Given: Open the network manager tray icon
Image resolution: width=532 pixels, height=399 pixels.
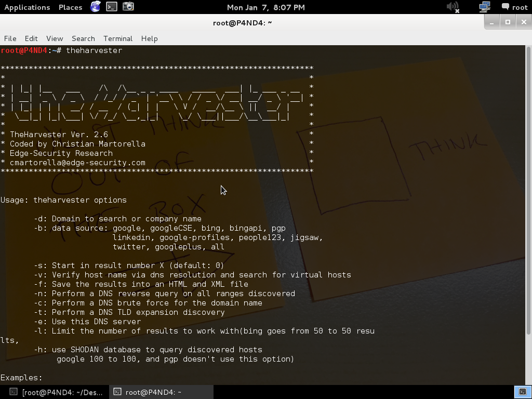Looking at the screenshot, I should click(x=485, y=7).
